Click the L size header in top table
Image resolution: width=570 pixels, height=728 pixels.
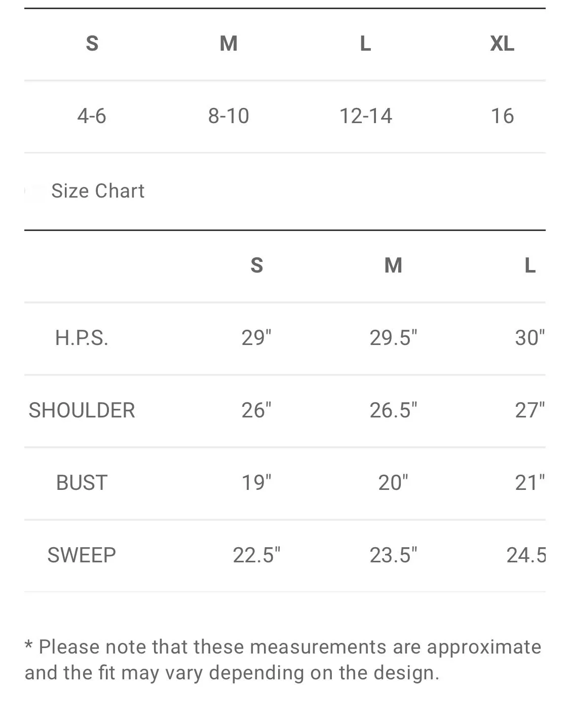click(365, 44)
